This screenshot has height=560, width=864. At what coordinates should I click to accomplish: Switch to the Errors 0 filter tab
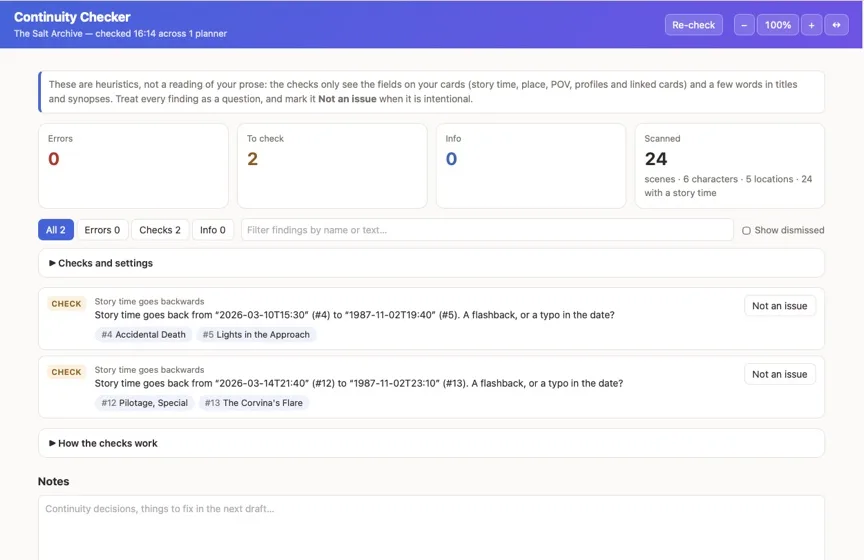click(102, 230)
